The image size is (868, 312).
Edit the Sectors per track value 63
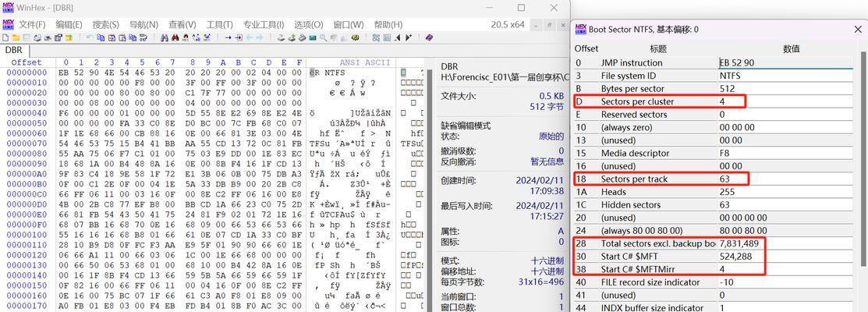coord(785,179)
